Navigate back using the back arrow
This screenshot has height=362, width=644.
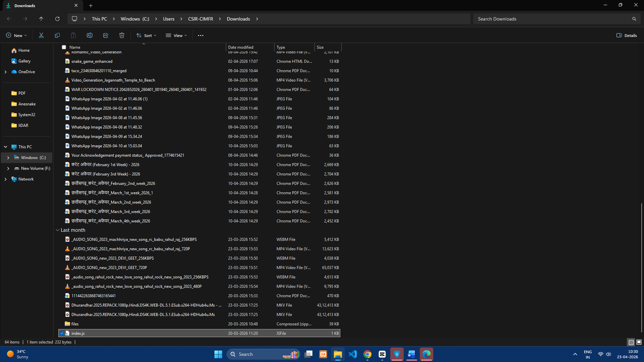click(x=9, y=19)
